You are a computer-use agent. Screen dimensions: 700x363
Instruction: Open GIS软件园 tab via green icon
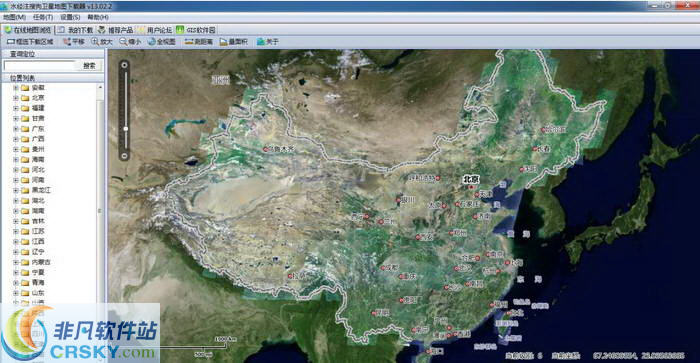179,30
